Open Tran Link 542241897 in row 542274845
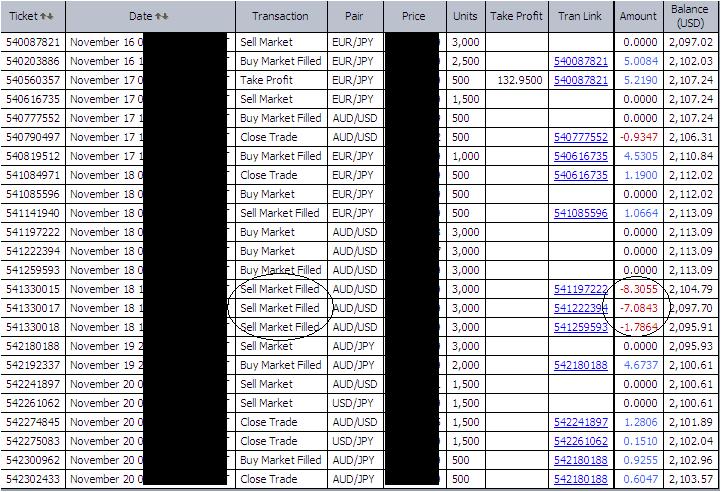The height and width of the screenshot is (492, 721). click(581, 422)
